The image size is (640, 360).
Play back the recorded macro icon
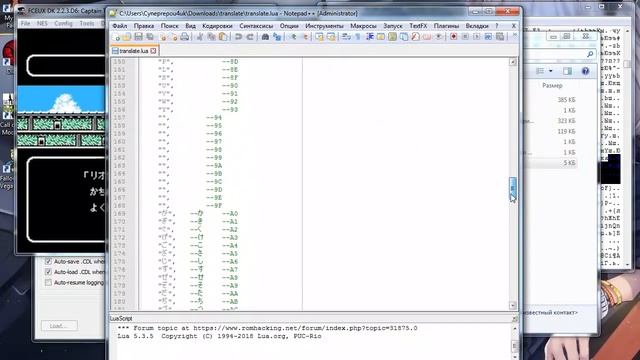click(x=476, y=37)
